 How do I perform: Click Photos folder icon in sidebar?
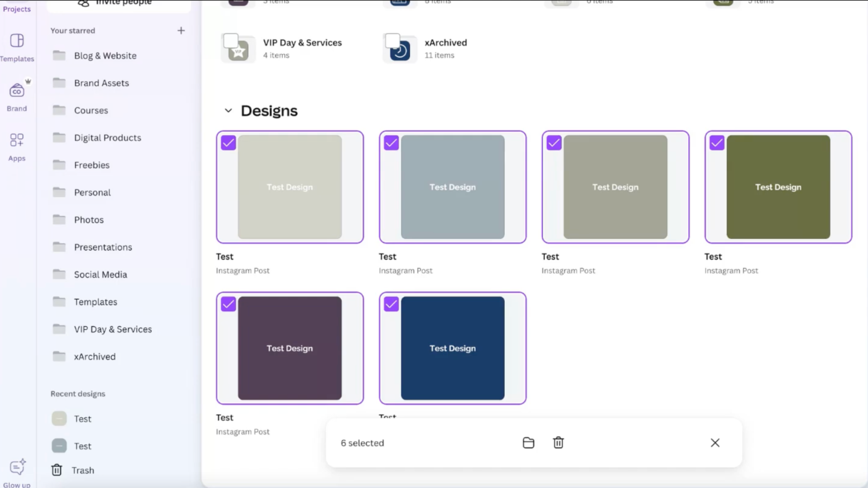[x=59, y=220]
